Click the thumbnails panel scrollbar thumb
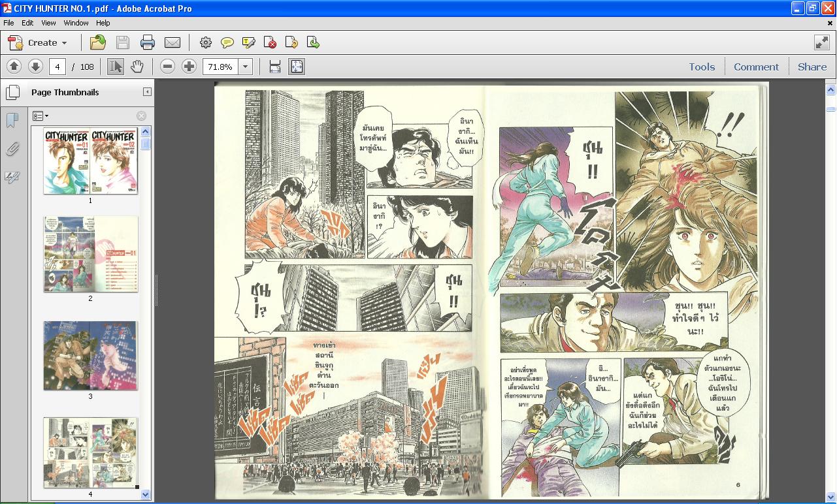Image resolution: width=837 pixels, height=504 pixels. 146,144
